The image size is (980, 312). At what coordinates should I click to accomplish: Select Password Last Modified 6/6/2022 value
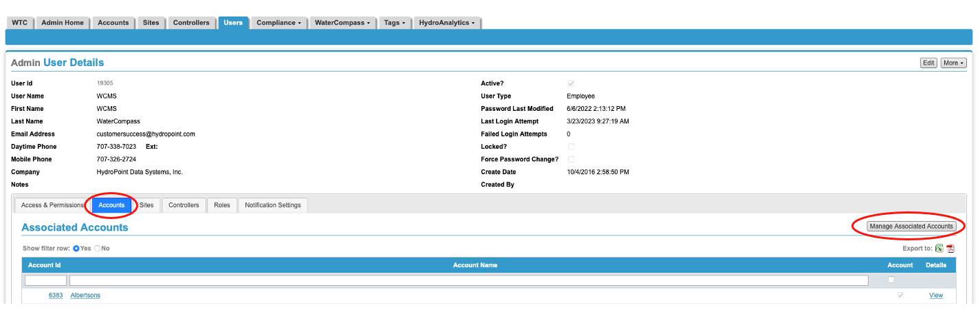pyautogui.click(x=596, y=109)
